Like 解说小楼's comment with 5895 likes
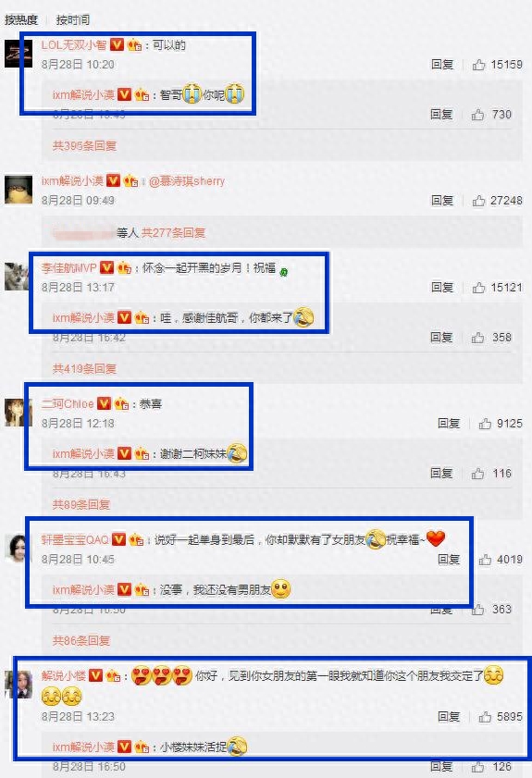This screenshot has width=532, height=778. [x=485, y=716]
